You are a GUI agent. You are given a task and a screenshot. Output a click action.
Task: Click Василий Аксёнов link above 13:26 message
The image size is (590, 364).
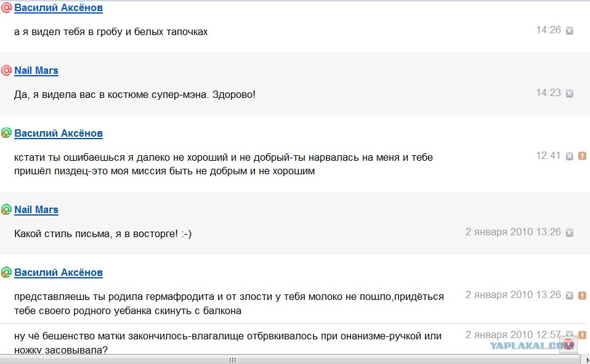(59, 272)
